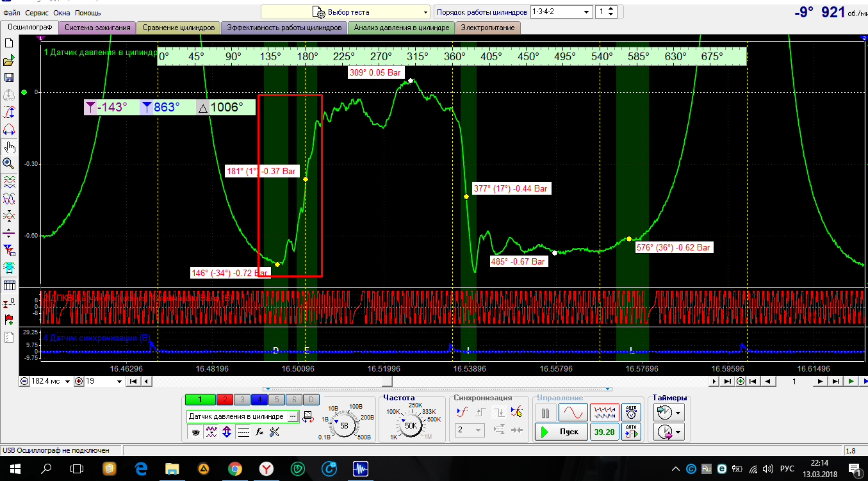Screen dimensions: 868x481
Task: Select gray channel 3 button
Action: 242,400
